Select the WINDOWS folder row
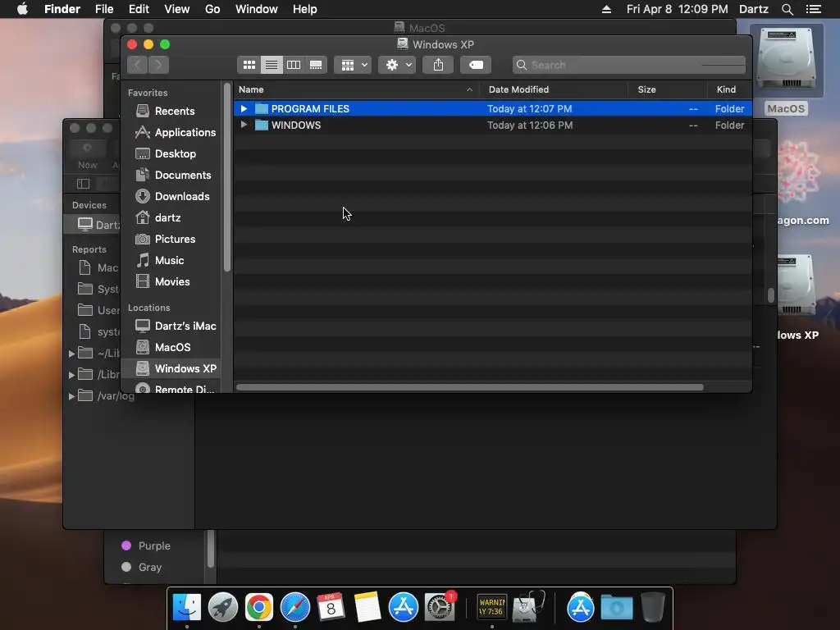840x630 pixels. tap(493, 125)
